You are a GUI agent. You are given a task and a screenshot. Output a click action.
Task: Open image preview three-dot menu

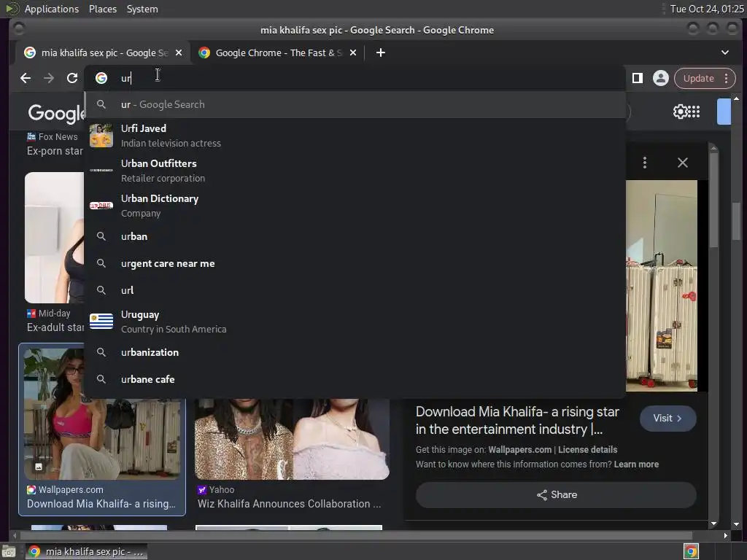tap(645, 163)
